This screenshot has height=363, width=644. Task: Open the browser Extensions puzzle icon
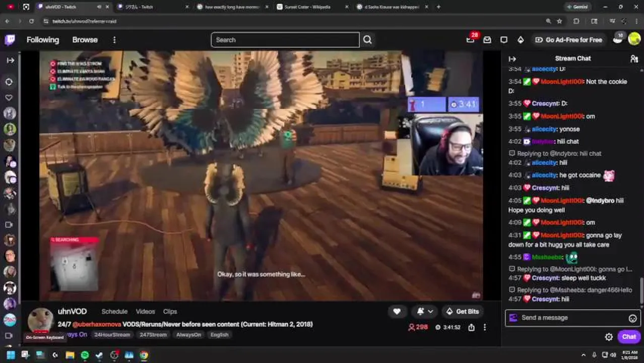(x=576, y=21)
